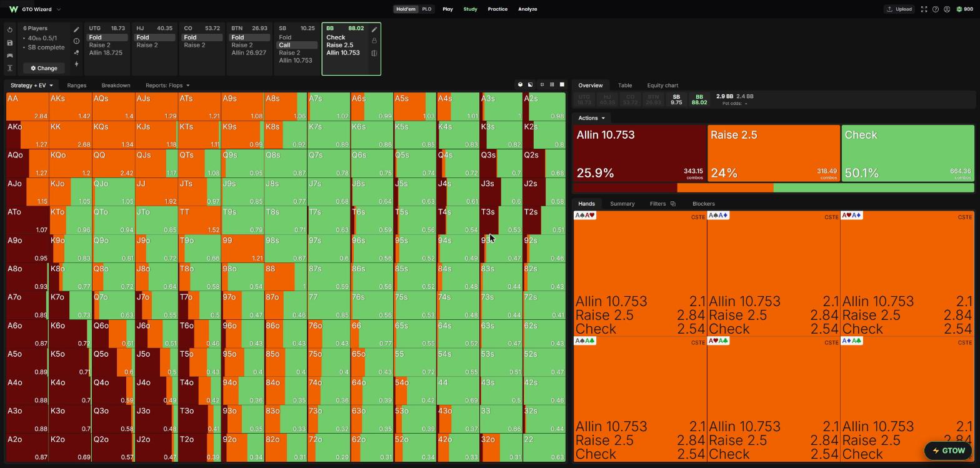Screen dimensions: 980x468
Task: Open the Actions dropdown
Action: tap(591, 118)
